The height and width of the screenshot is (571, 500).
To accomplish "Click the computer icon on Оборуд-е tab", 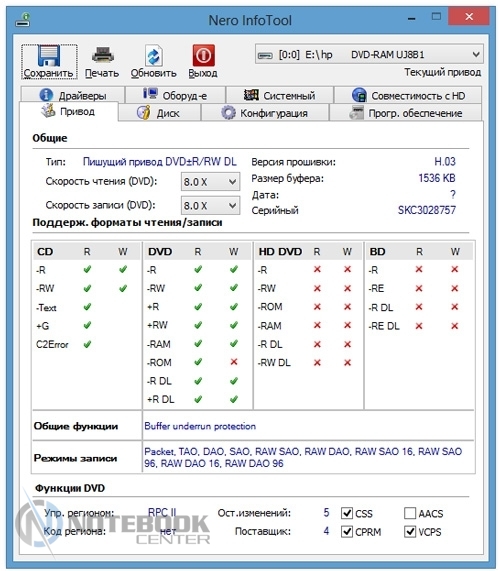I will point(150,94).
